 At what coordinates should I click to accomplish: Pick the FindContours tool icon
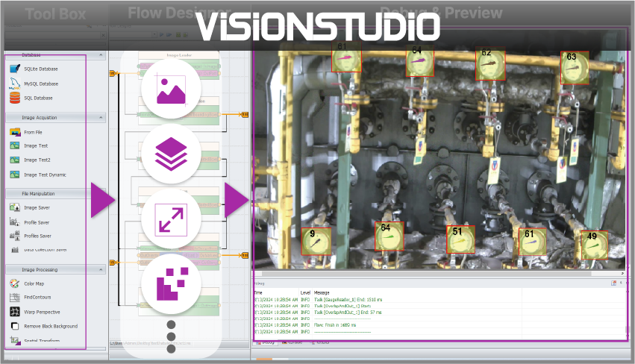click(15, 297)
